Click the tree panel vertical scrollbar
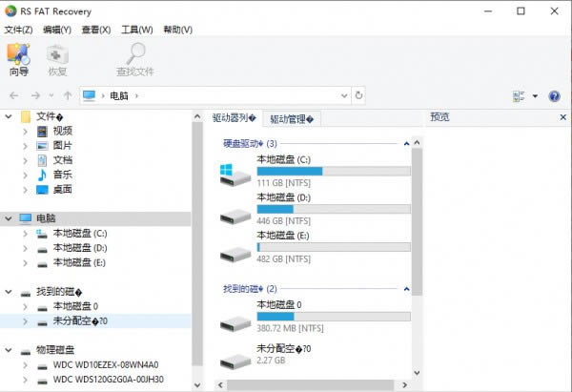Image resolution: width=572 pixels, height=392 pixels. 197,244
